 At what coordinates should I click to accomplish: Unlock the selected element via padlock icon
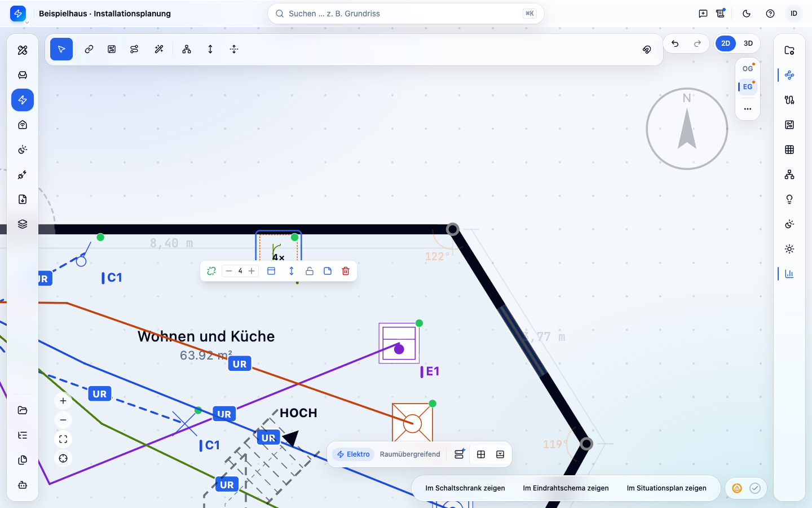tap(310, 271)
